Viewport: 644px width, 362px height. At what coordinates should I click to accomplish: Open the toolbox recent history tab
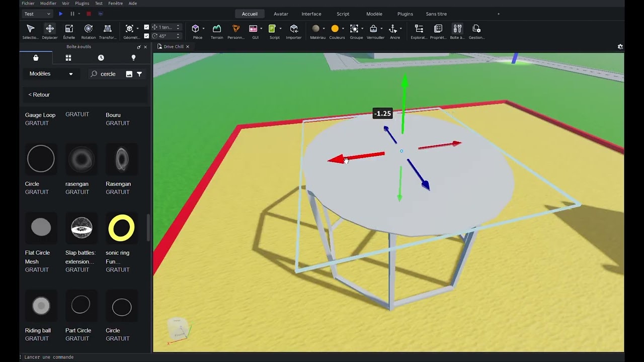click(x=101, y=58)
